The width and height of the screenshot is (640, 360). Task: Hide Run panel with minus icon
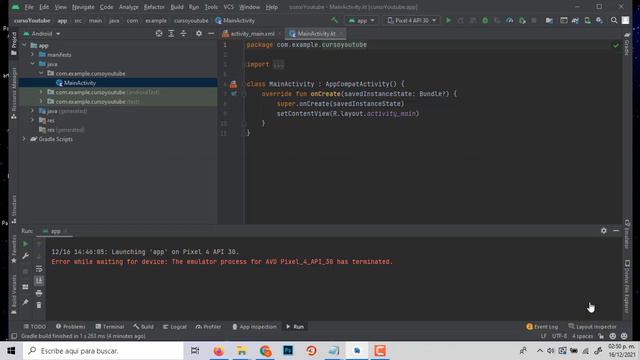[616, 231]
